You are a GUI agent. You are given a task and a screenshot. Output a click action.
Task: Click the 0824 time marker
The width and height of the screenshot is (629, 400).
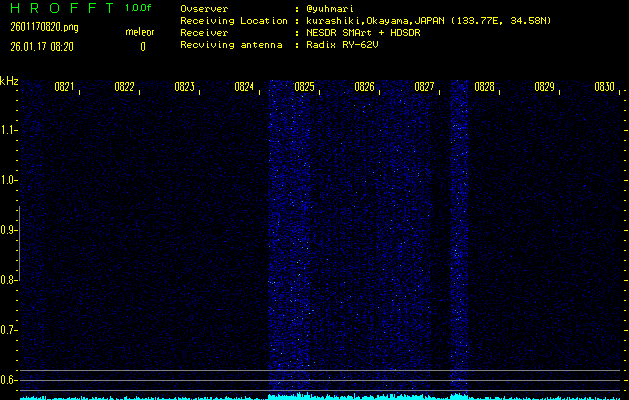(244, 87)
